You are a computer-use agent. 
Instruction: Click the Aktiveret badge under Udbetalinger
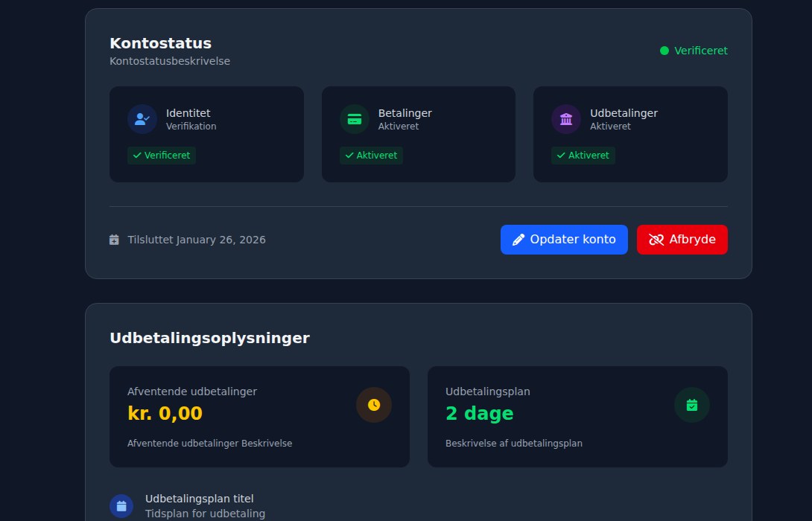pyautogui.click(x=583, y=156)
